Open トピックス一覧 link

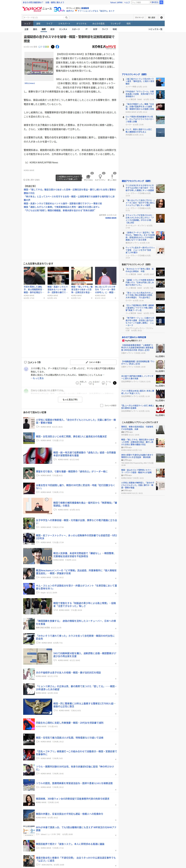(155, 29)
